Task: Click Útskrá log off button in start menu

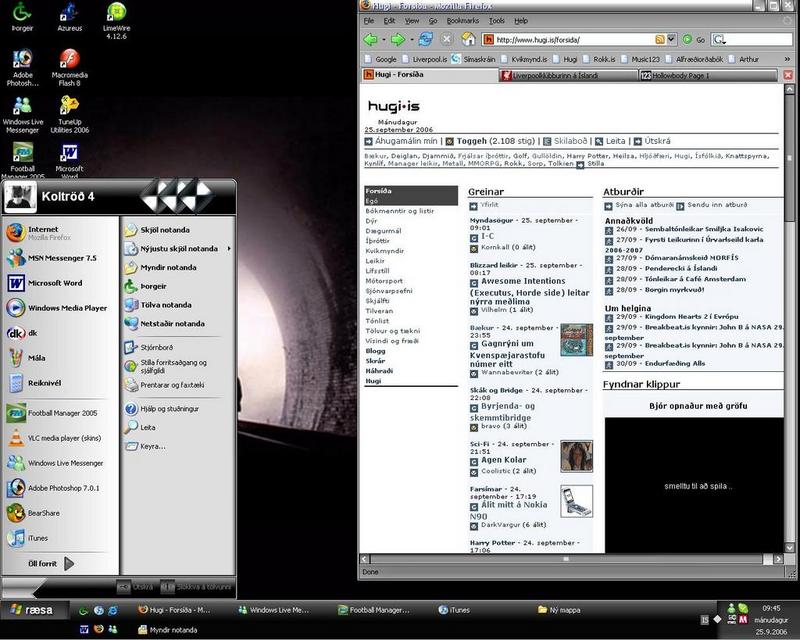Action: (x=136, y=587)
